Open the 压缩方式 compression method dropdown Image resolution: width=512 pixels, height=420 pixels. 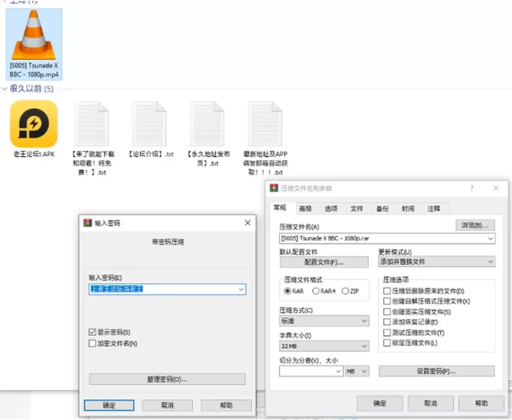tap(324, 321)
